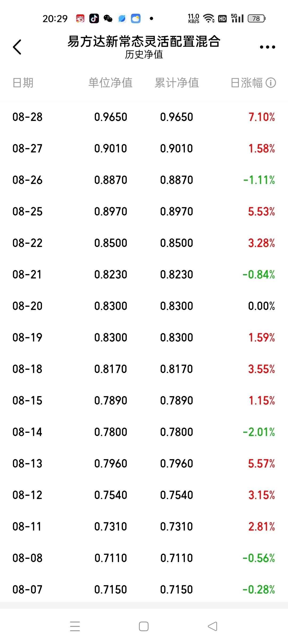Tap the 单位净值 column header
The image size is (288, 644).
pos(110,83)
